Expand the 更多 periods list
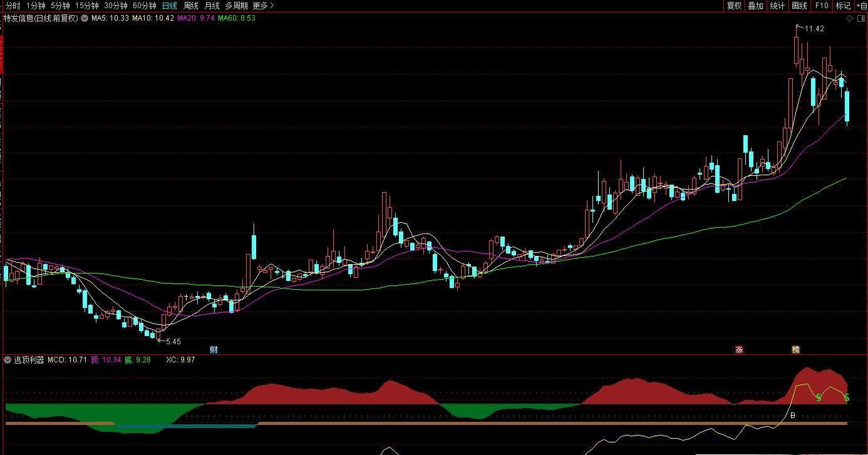Screen dimensions: 868x455 (263, 6)
